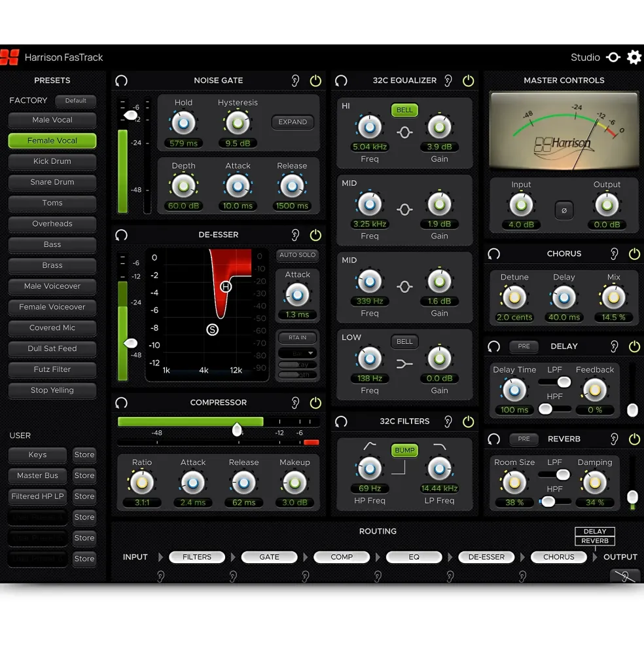The height and width of the screenshot is (645, 644).
Task: Select Futz Filter preset
Action: [x=52, y=369]
